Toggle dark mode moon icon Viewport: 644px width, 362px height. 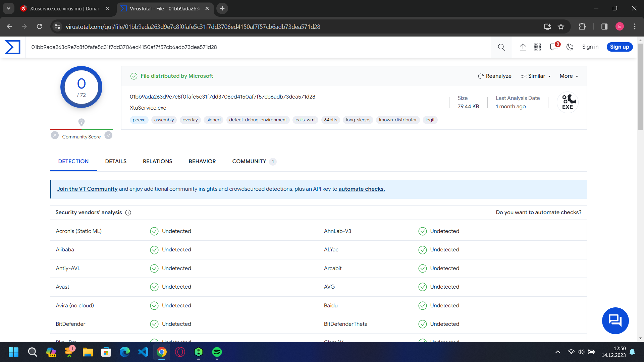click(x=570, y=47)
